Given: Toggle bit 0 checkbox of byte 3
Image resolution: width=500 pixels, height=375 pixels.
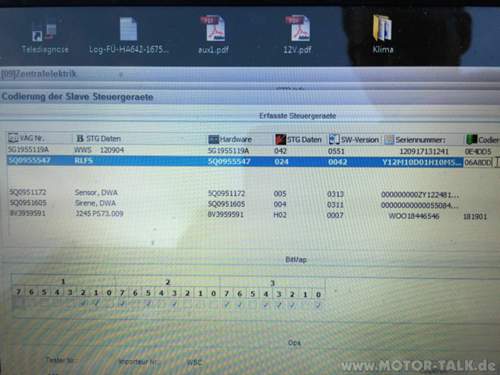Looking at the screenshot, I should [x=318, y=305].
